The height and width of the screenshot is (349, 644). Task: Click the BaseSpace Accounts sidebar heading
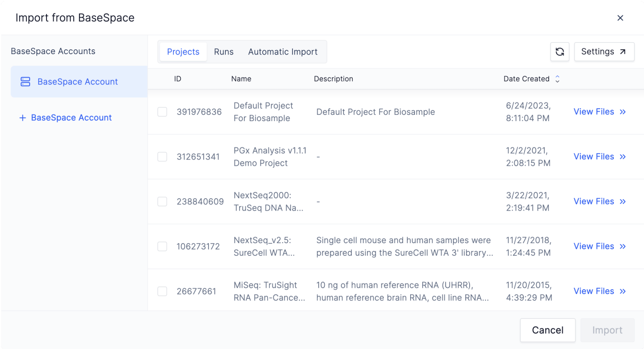point(53,51)
